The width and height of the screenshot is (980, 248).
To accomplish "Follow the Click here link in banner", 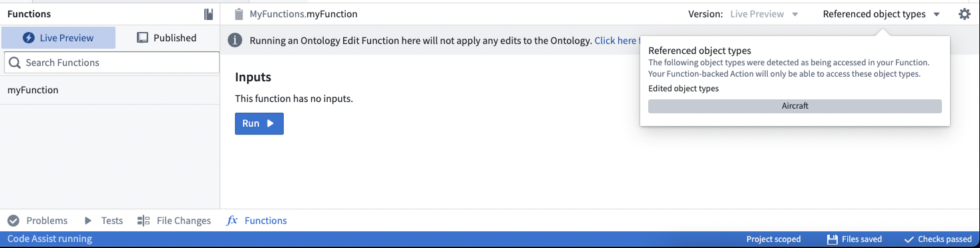I will coord(616,41).
